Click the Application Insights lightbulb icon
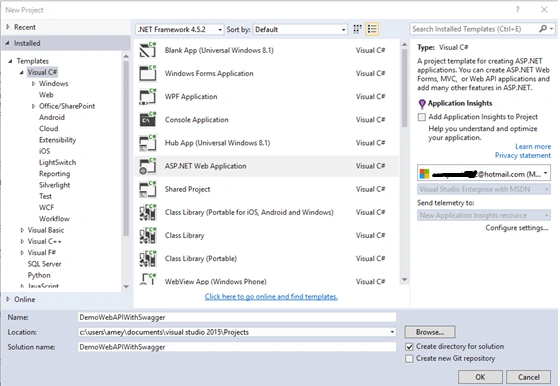Viewport: 560px width, 386px height. (x=422, y=104)
